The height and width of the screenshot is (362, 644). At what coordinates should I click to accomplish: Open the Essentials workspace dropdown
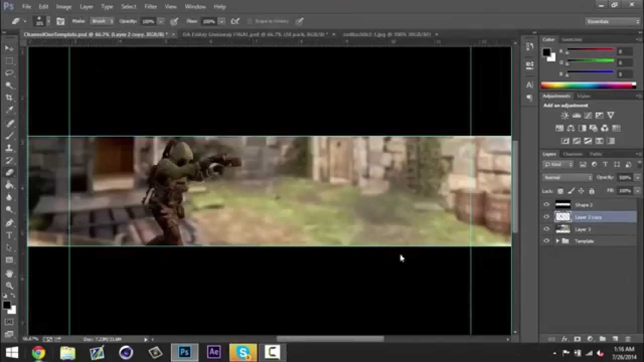click(x=613, y=22)
